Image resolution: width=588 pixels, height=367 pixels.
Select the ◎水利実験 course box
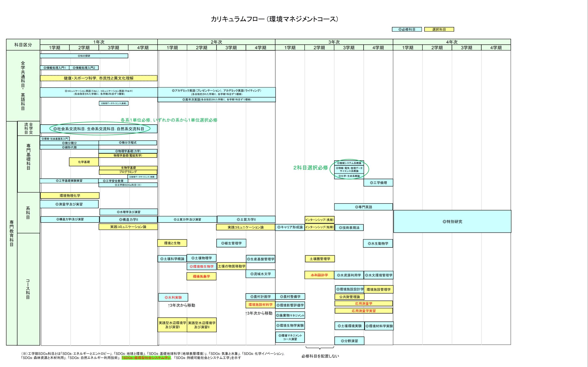click(173, 297)
